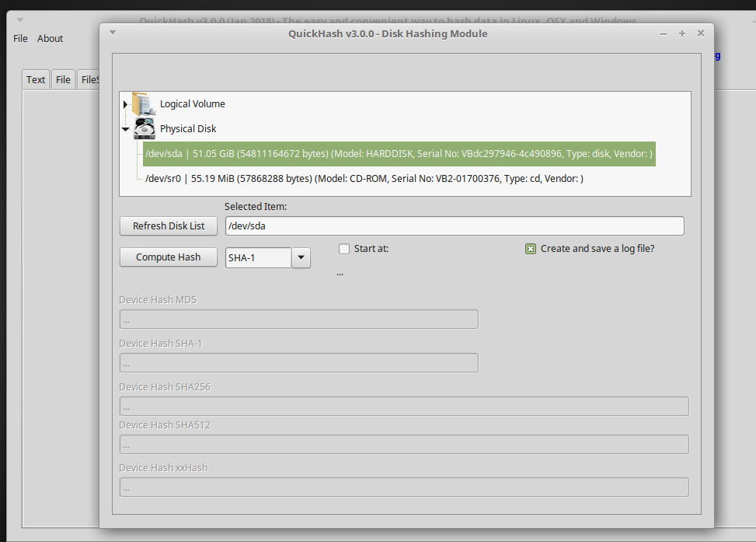
Task: Open the disk hashing window menu arrow
Action: coord(113,33)
